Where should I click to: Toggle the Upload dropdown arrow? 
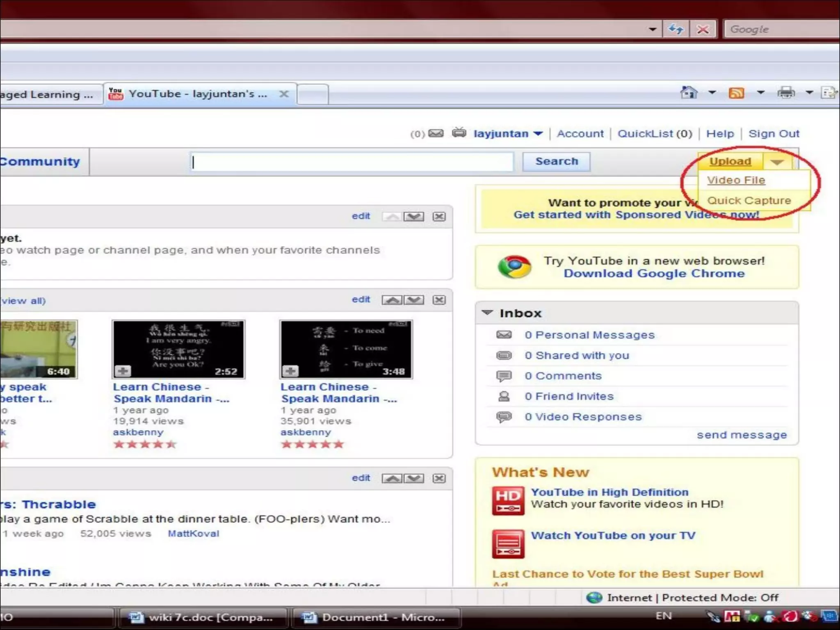(777, 162)
